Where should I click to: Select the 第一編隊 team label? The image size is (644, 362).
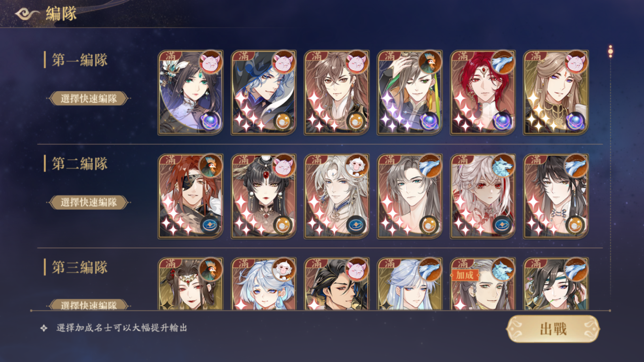tap(80, 60)
